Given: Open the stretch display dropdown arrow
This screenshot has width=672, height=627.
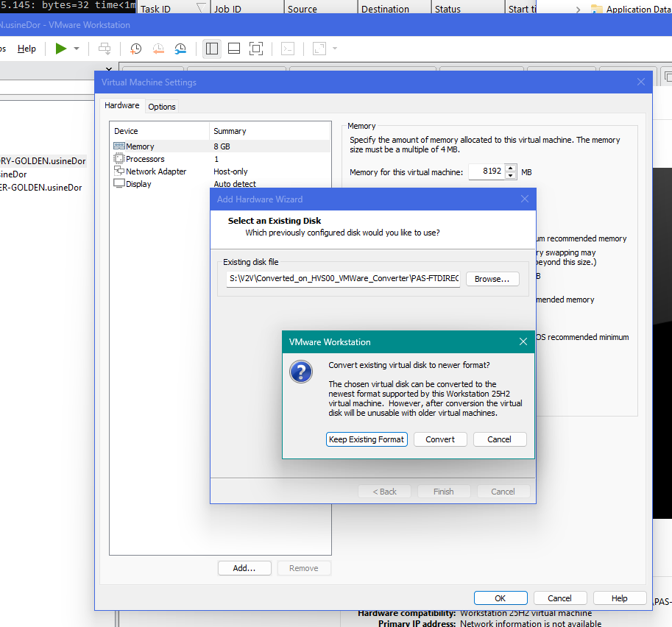Looking at the screenshot, I should click(335, 49).
